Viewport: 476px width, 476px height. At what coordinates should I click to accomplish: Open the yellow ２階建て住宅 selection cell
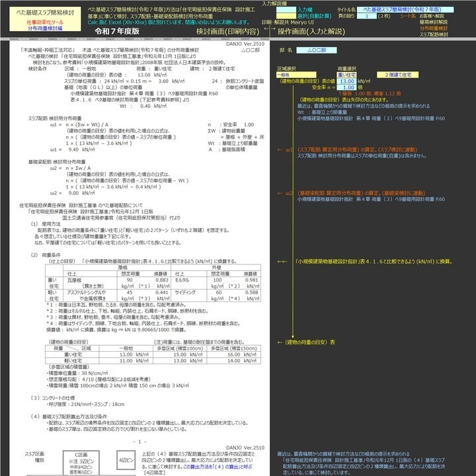point(398,75)
